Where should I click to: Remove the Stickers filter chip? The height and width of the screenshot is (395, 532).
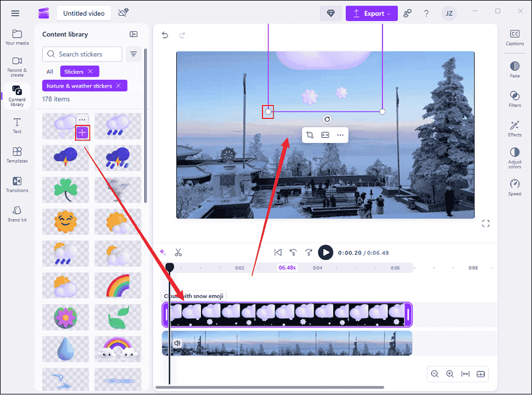click(91, 71)
